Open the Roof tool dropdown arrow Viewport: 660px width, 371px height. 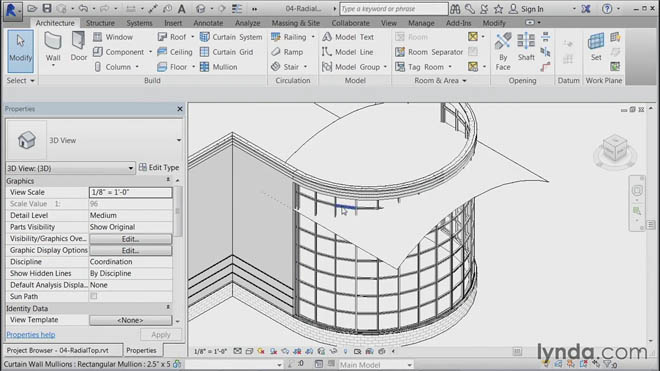click(193, 37)
